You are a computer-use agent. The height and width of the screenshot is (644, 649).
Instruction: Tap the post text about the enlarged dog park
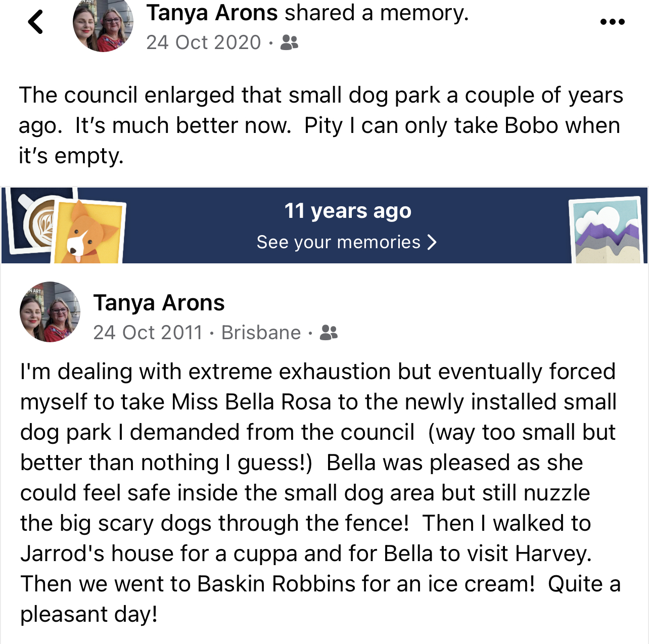(x=321, y=125)
